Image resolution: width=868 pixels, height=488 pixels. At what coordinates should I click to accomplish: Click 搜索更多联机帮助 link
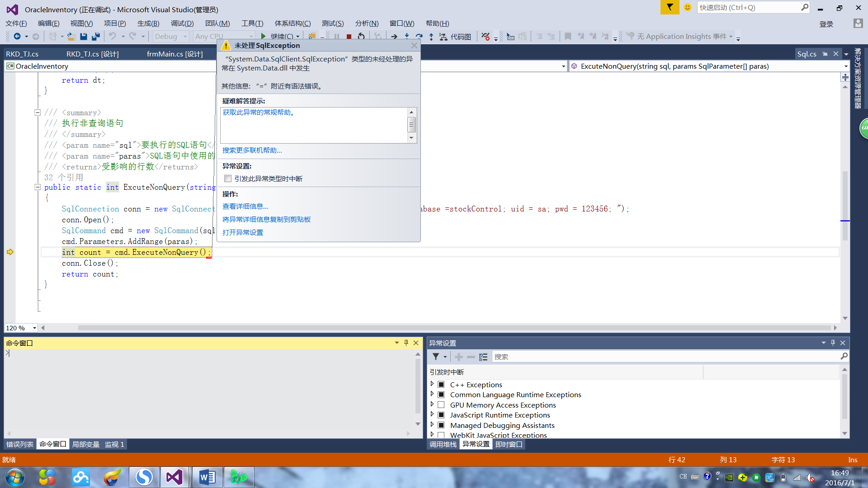(252, 150)
